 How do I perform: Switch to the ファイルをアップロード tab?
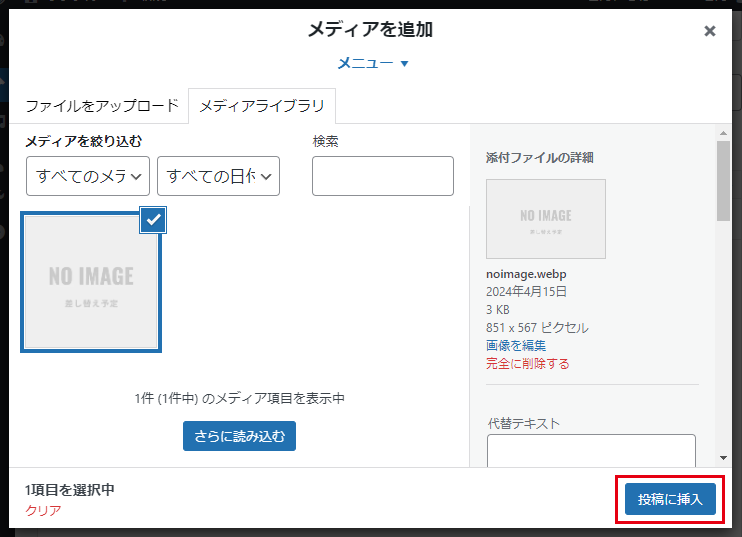point(102,105)
